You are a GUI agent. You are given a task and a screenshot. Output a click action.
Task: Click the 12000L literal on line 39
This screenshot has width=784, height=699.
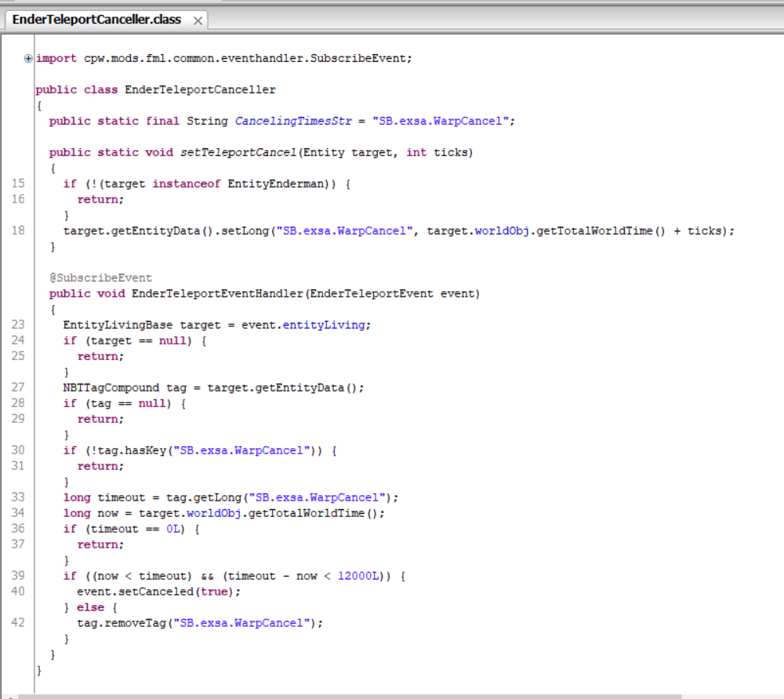[x=358, y=577]
